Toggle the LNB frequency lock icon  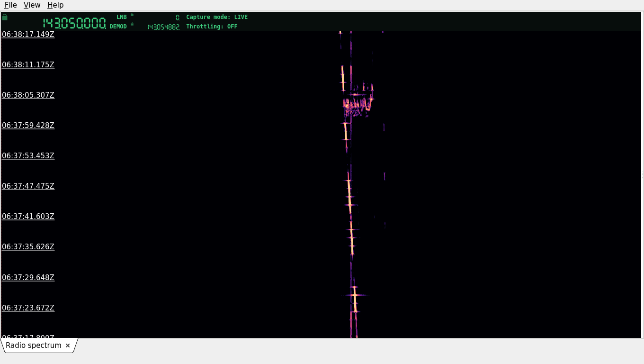click(132, 15)
